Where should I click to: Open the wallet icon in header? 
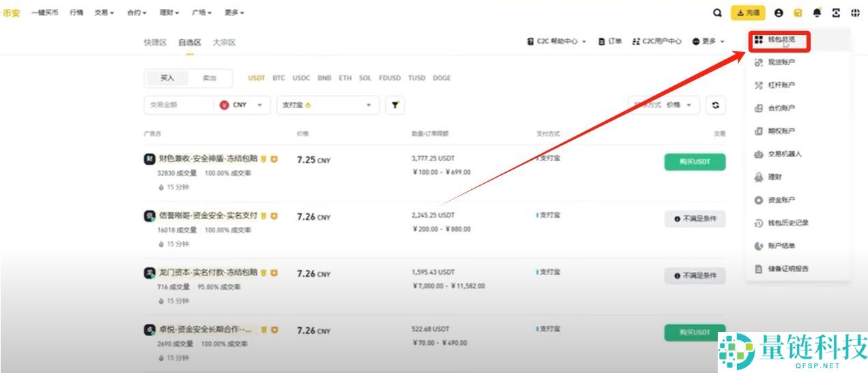(798, 12)
